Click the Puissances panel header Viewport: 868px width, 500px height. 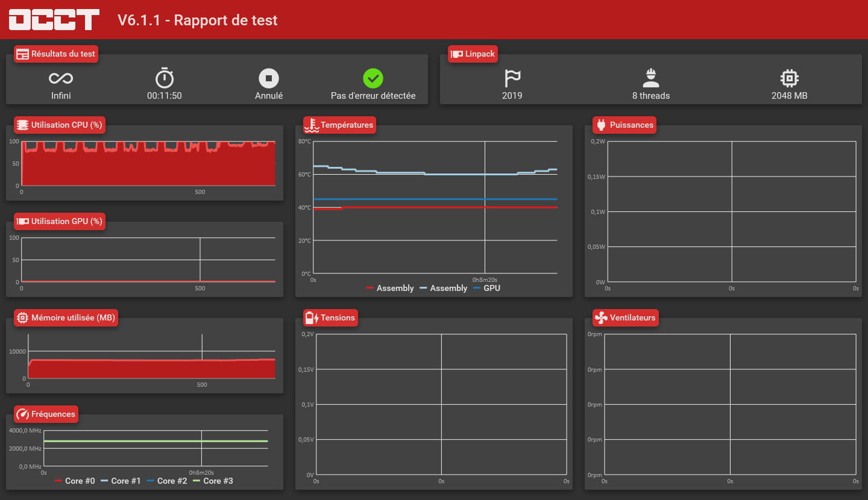[x=625, y=125]
